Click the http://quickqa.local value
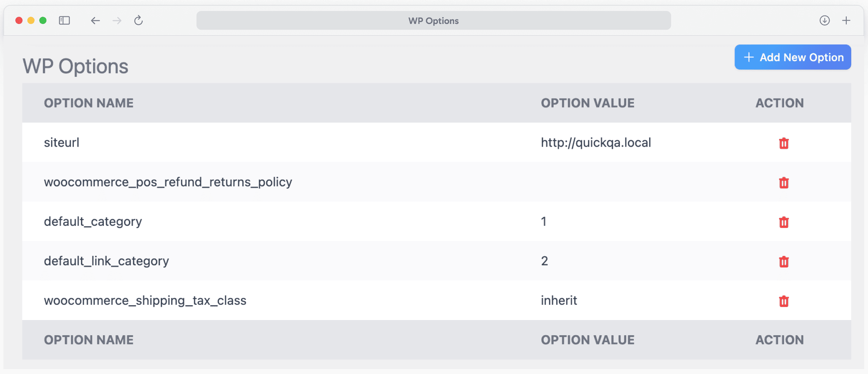 [x=596, y=143]
